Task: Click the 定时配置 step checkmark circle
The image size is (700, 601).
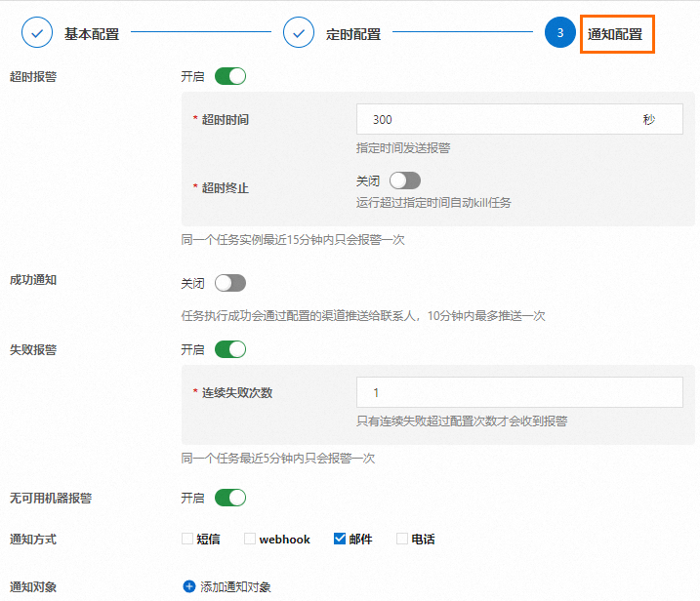Action: tap(299, 32)
